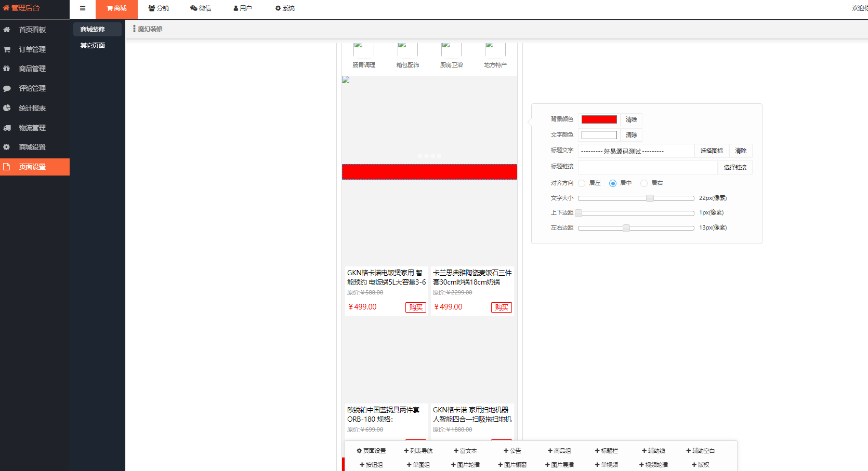
Task: Open 物流管理 logistics section
Action: point(33,127)
